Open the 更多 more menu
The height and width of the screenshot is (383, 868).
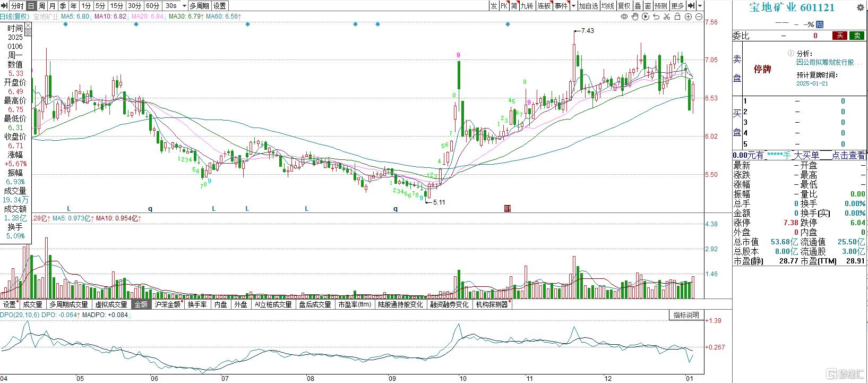(x=677, y=6)
